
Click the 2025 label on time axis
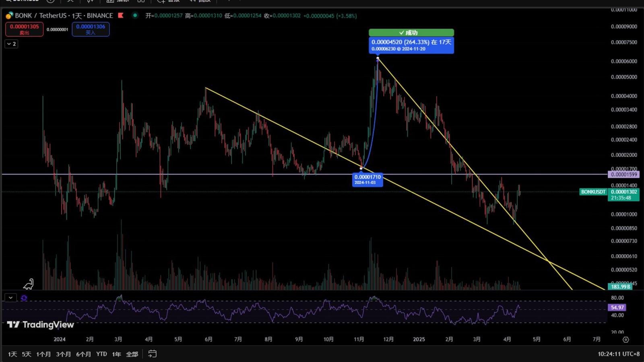click(419, 339)
